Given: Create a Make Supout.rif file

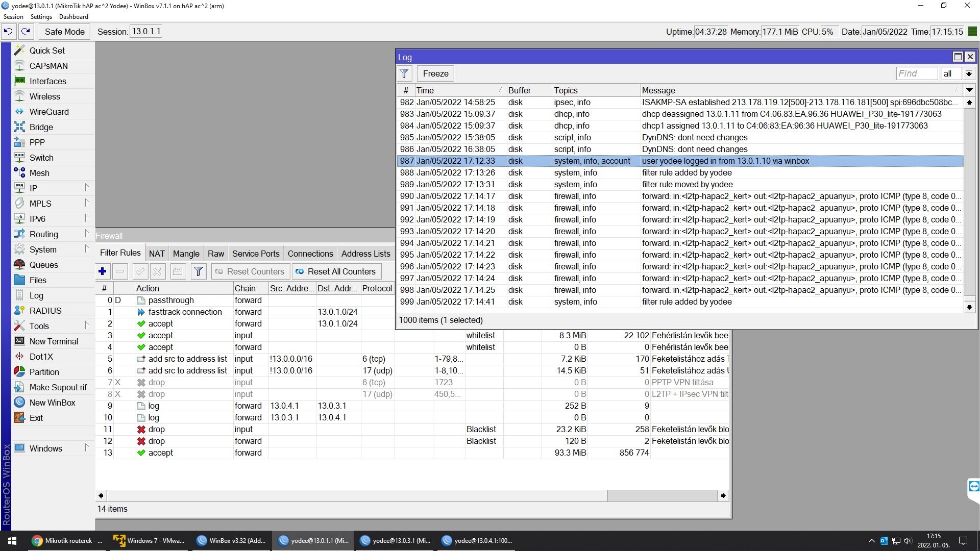Looking at the screenshot, I should [x=58, y=387].
